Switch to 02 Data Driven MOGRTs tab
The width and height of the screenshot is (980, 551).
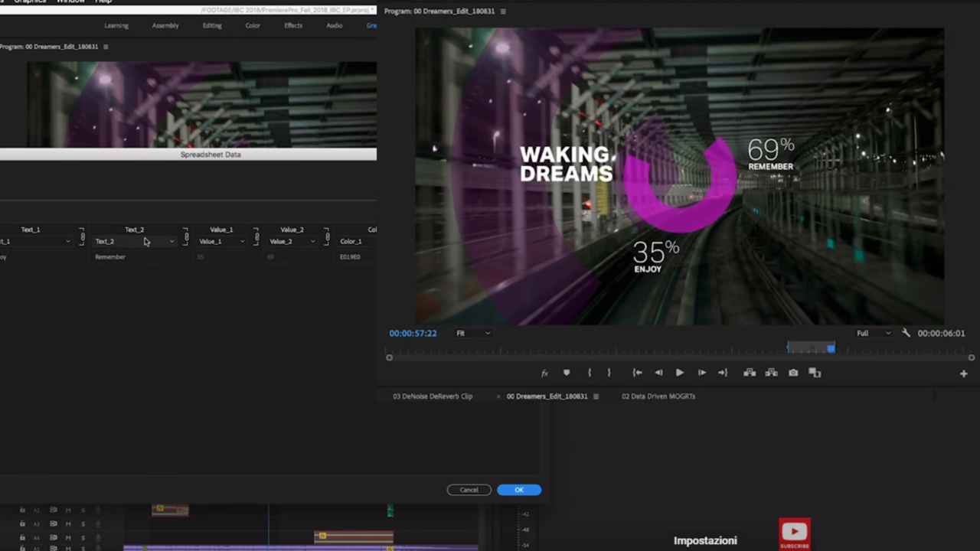[658, 396]
